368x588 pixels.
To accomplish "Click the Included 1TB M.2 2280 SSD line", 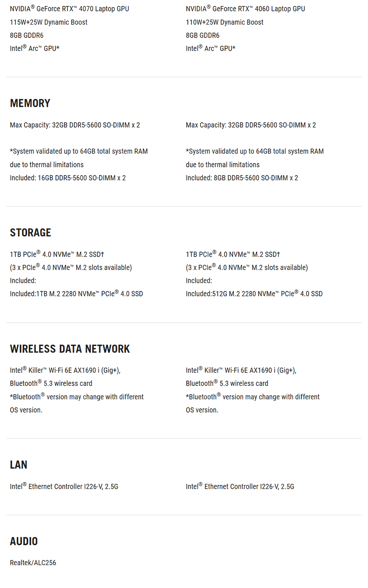I will [x=77, y=294].
